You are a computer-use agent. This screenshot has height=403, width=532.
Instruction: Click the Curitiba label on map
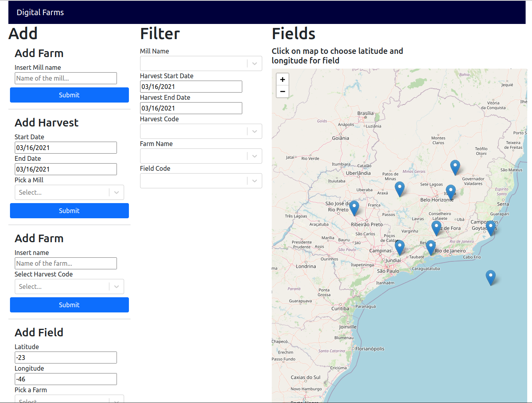tap(340, 308)
